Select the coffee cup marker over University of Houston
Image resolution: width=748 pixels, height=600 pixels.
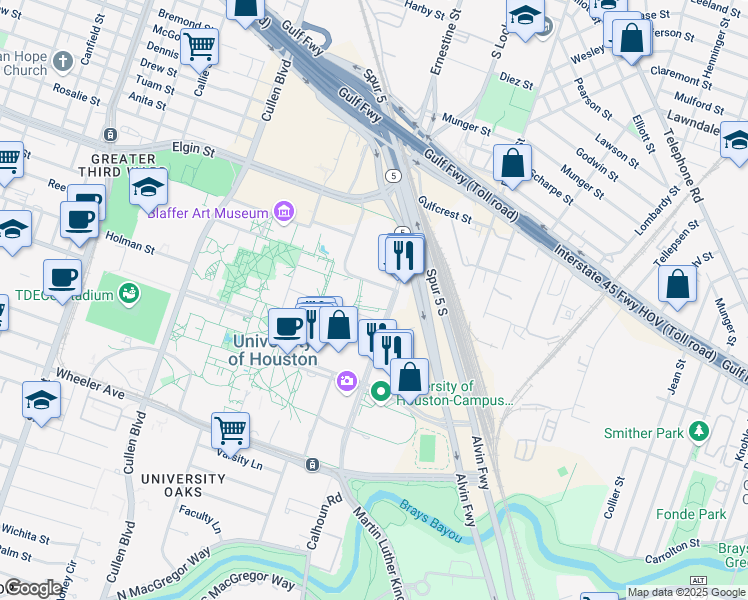coord(287,328)
